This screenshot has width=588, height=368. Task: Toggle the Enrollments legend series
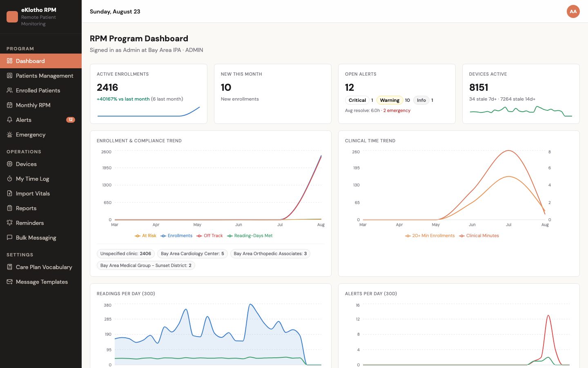tap(176, 236)
